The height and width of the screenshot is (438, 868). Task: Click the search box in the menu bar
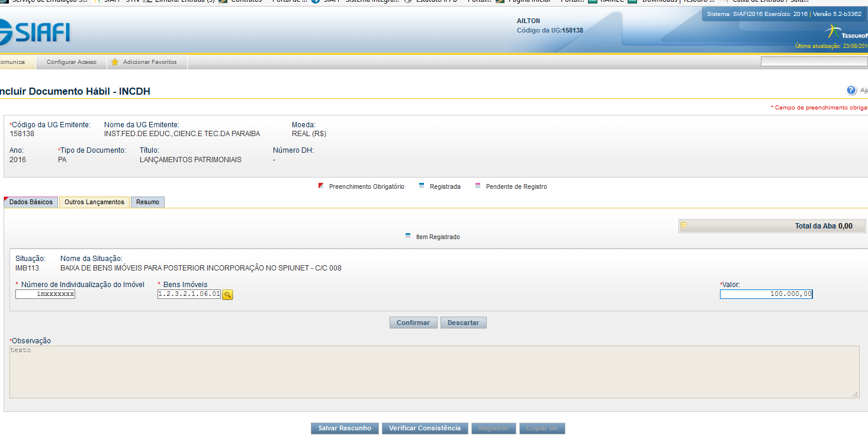click(814, 61)
